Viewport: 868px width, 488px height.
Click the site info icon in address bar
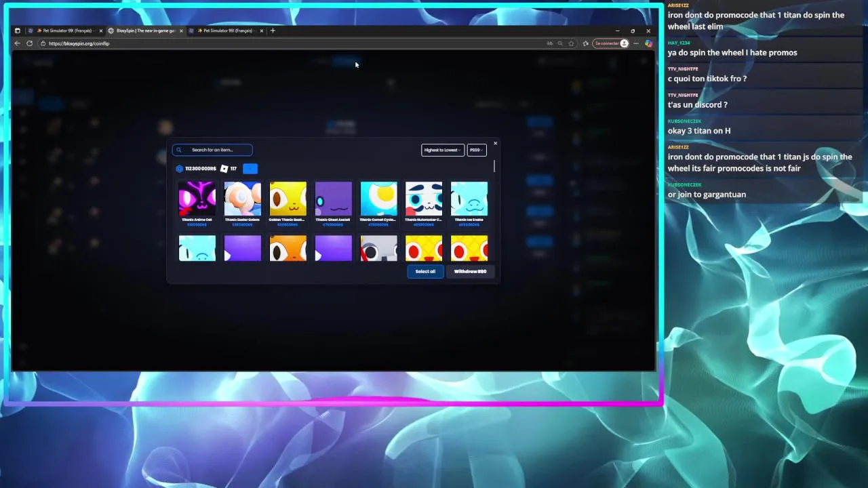coord(43,43)
